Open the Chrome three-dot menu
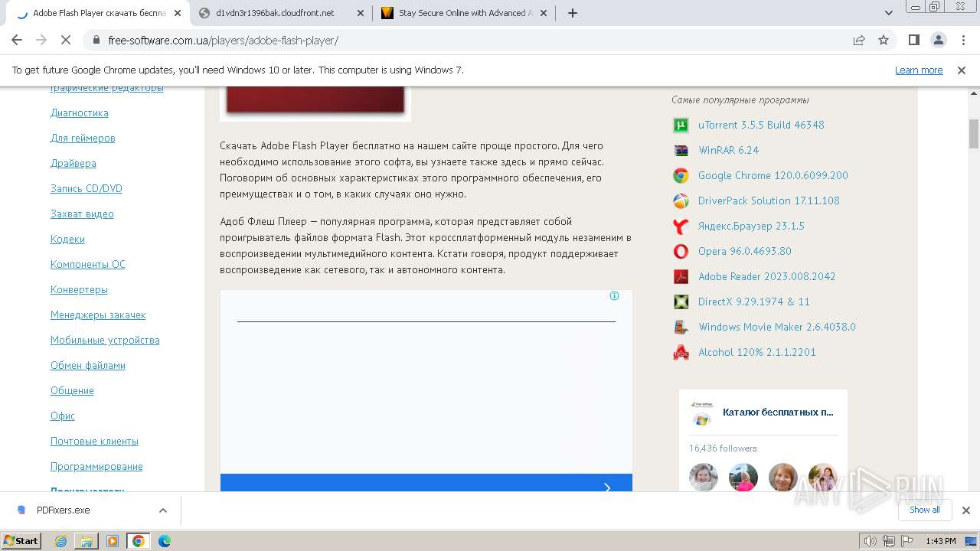 point(962,40)
